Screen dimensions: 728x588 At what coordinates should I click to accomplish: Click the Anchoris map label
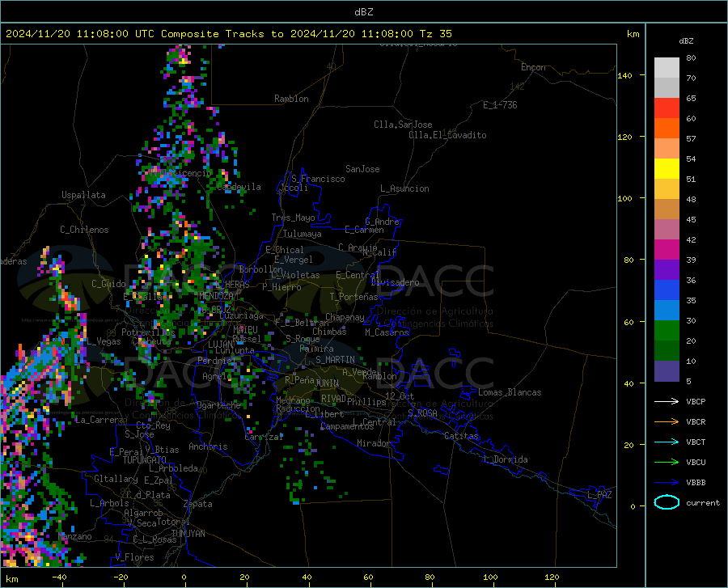click(208, 446)
